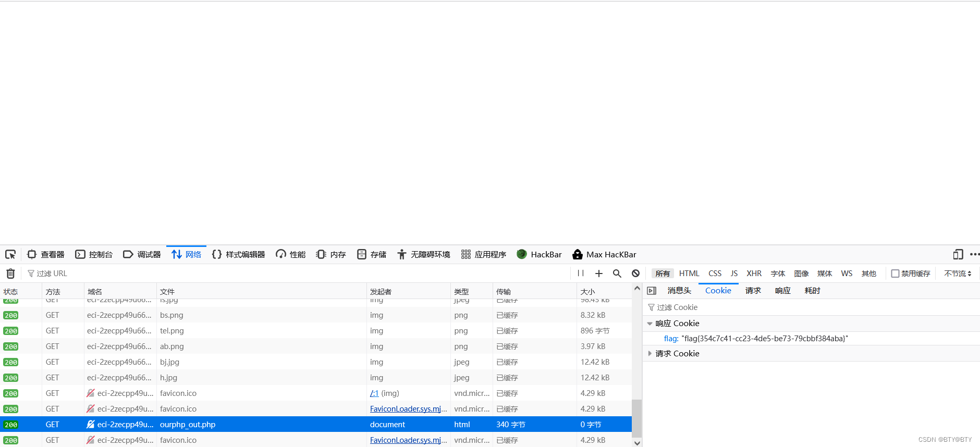This screenshot has width=980, height=447.
Task: Sort by 方法 column header
Action: click(63, 291)
